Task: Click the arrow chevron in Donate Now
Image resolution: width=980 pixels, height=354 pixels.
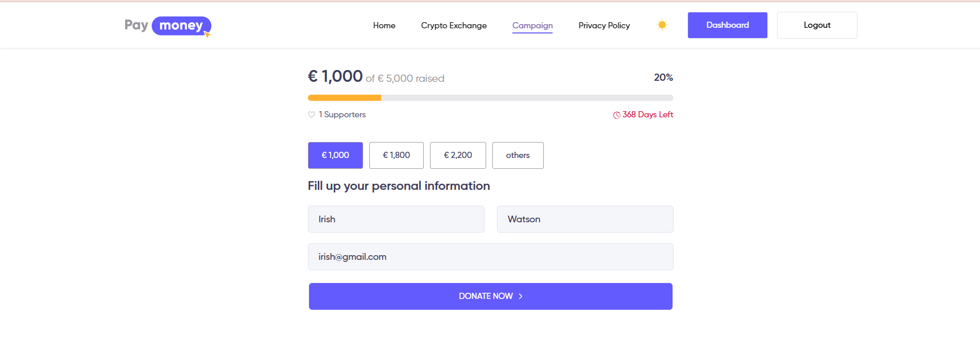Action: pos(521,296)
